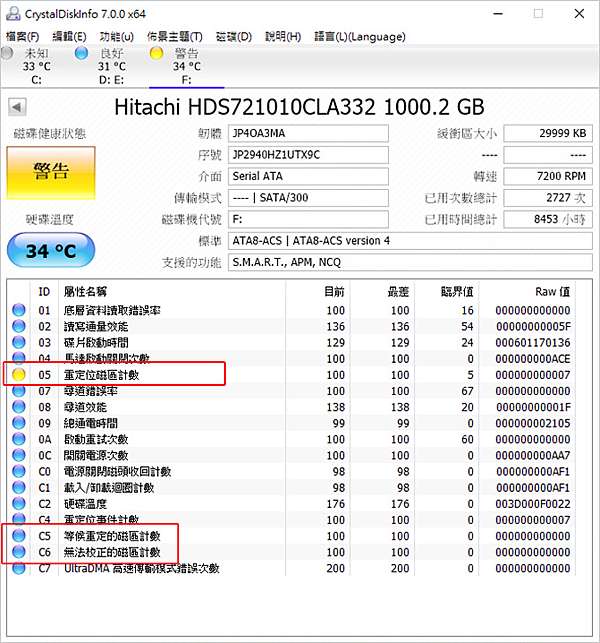Click the blue status icon for attribute 08
Viewport: 600px width, 643px height.
(18, 407)
